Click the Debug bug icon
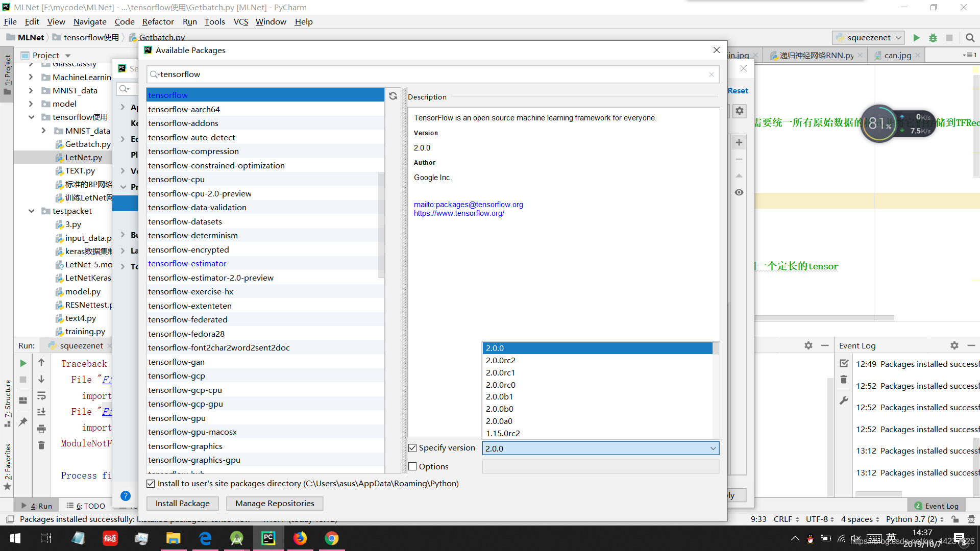The height and width of the screenshot is (551, 980). (933, 38)
